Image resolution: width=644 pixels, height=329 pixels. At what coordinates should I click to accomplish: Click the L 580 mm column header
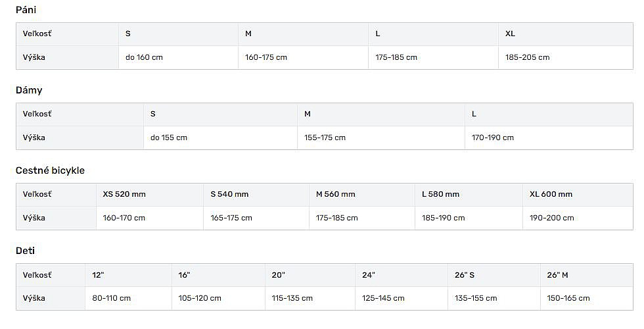(469, 195)
